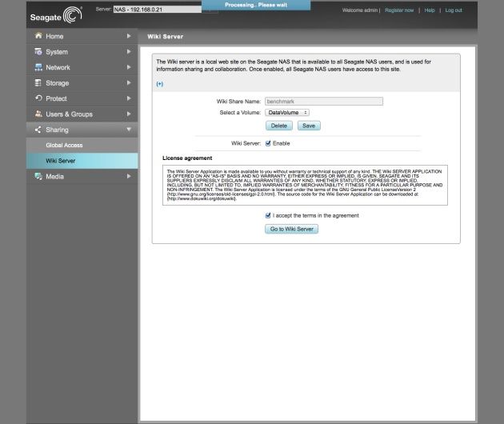Expand the System menu arrow
Screen dimensions: 504x424
(x=129, y=51)
